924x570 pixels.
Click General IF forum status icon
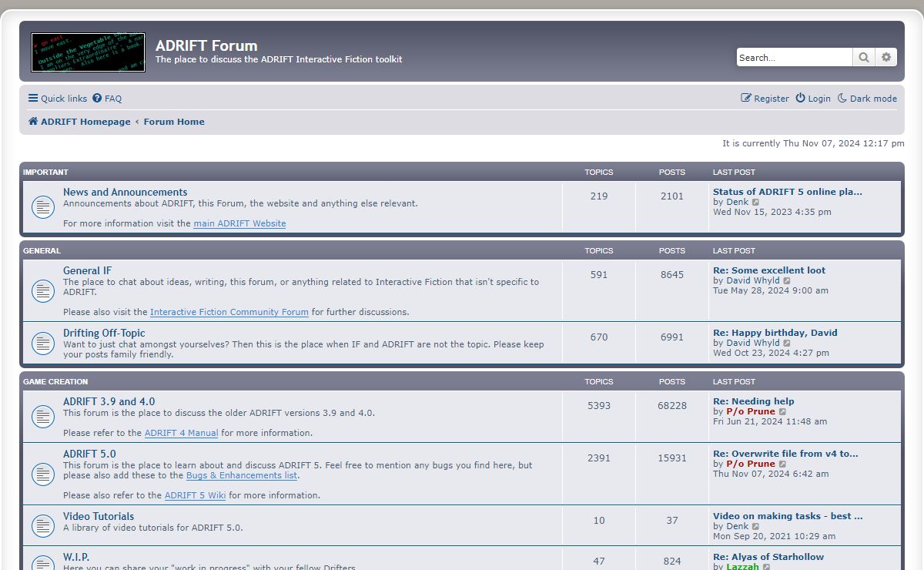click(x=42, y=290)
